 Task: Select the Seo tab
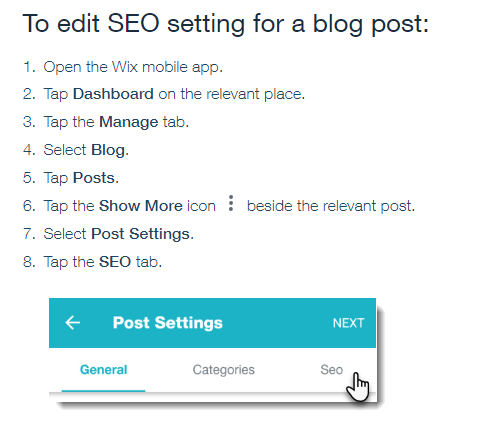point(332,370)
